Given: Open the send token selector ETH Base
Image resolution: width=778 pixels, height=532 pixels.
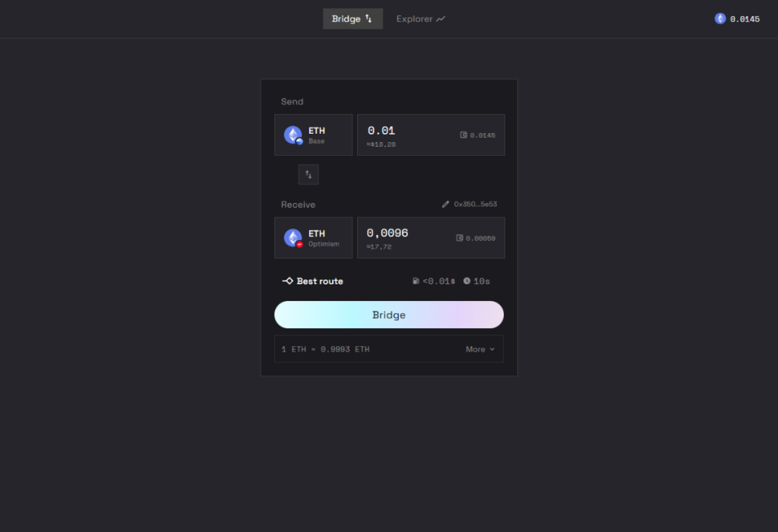Looking at the screenshot, I should coord(314,135).
